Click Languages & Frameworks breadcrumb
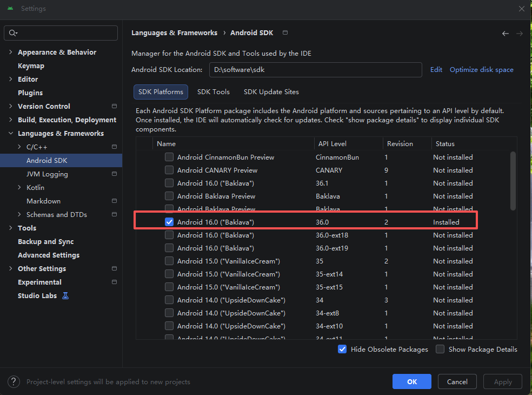532x395 pixels. [x=175, y=32]
